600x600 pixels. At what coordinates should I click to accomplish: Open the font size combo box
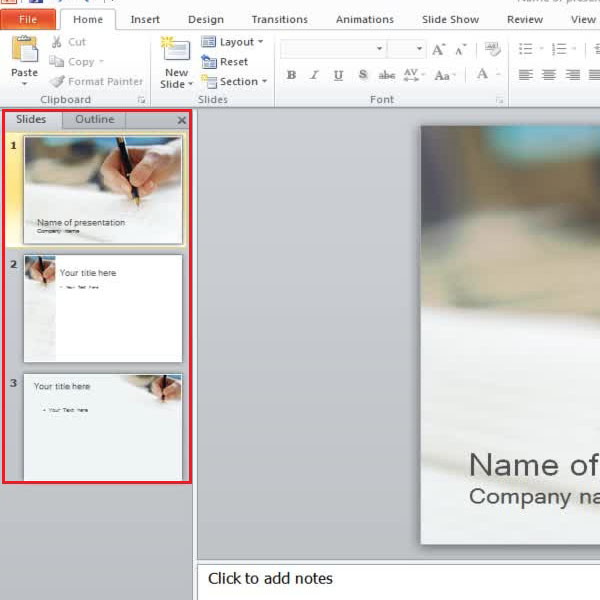[x=406, y=49]
